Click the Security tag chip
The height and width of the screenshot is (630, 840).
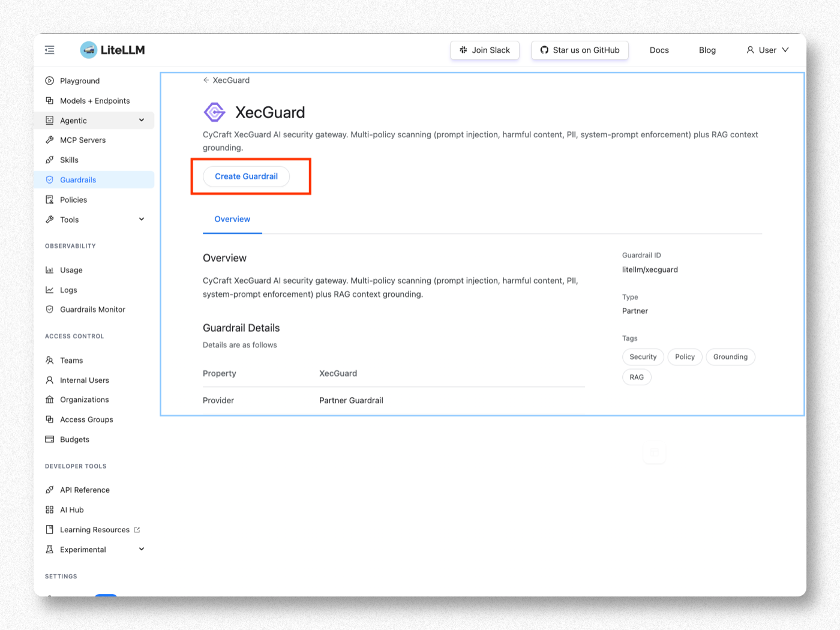point(643,357)
